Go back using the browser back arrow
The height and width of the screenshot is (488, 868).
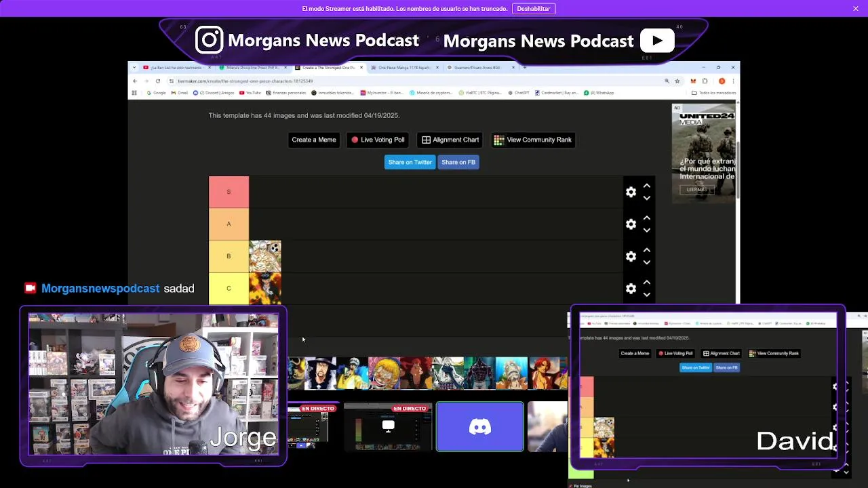[x=135, y=81]
